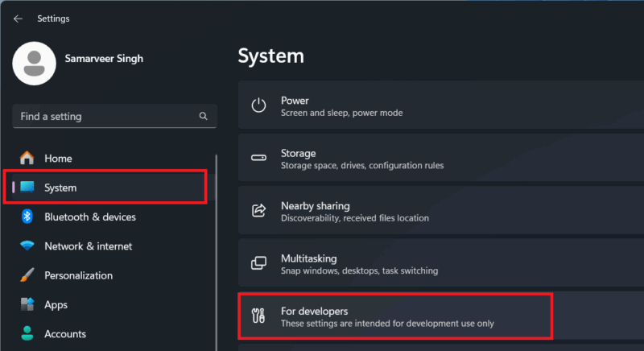Screen dimensions: 644x351
Task: Open Power settings card
Action: click(x=441, y=105)
